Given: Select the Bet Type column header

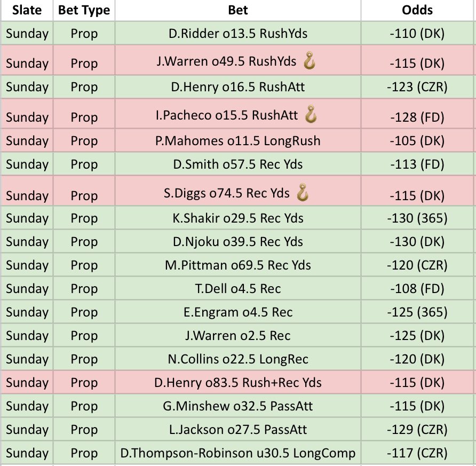Looking at the screenshot, I should 84,10.
